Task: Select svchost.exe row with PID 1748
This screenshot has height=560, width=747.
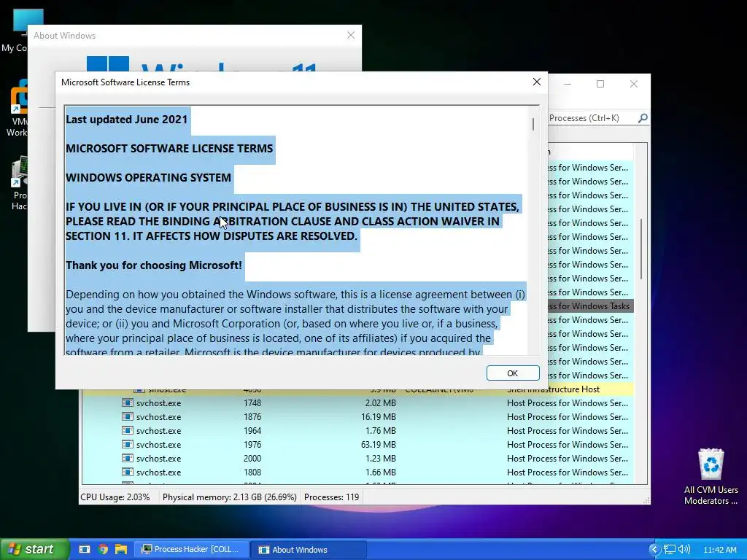Action: [x=357, y=402]
